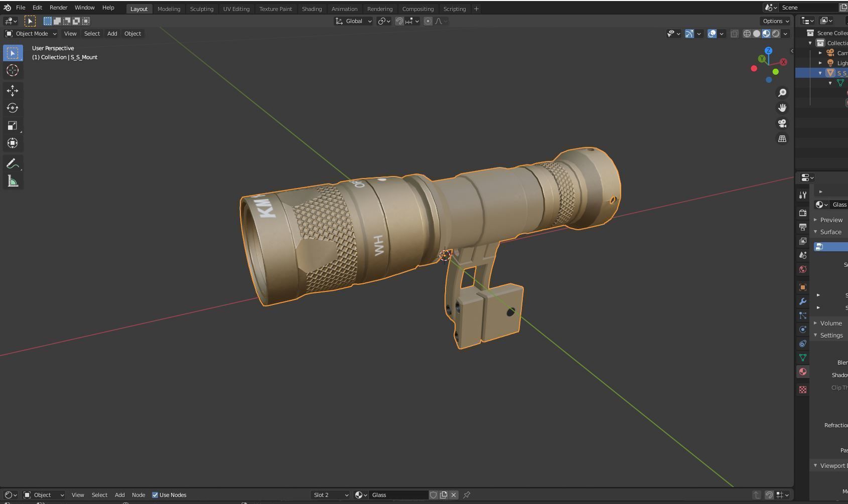Open the node editor Node menu

click(x=138, y=495)
